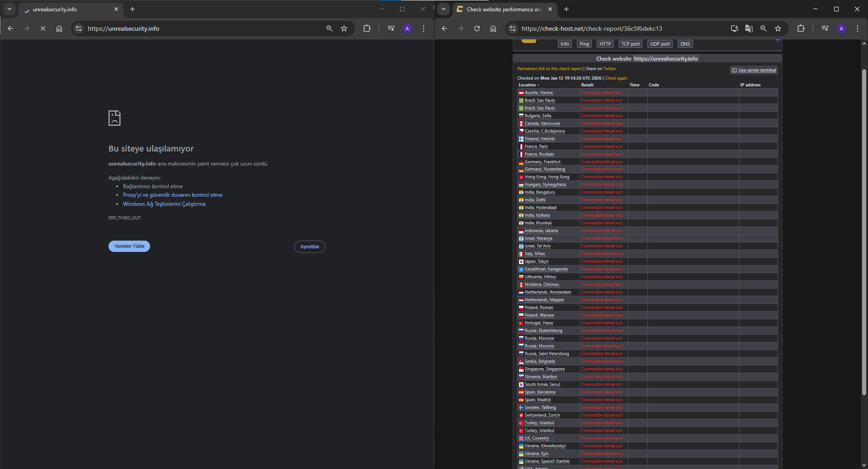Select the unrealsecurity.info browser tab
Viewport: 868px width, 469px height.
coord(70,9)
